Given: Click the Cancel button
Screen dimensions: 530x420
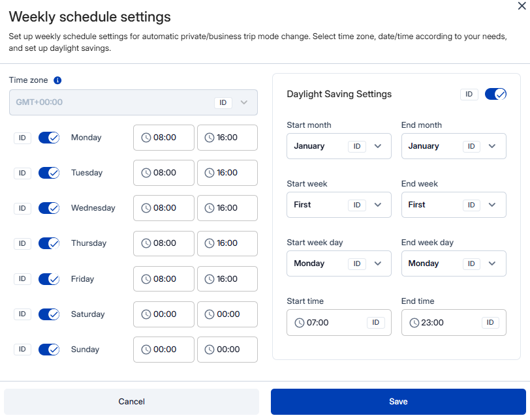Looking at the screenshot, I should click(131, 402).
